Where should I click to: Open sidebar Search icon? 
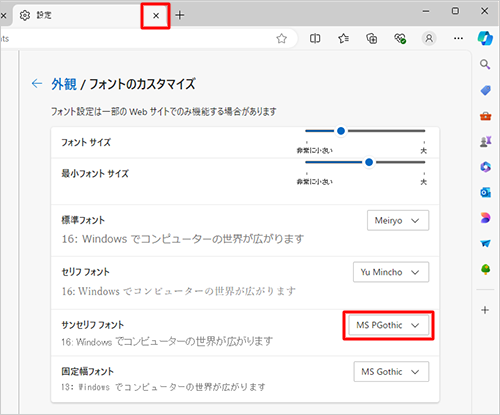coord(485,64)
